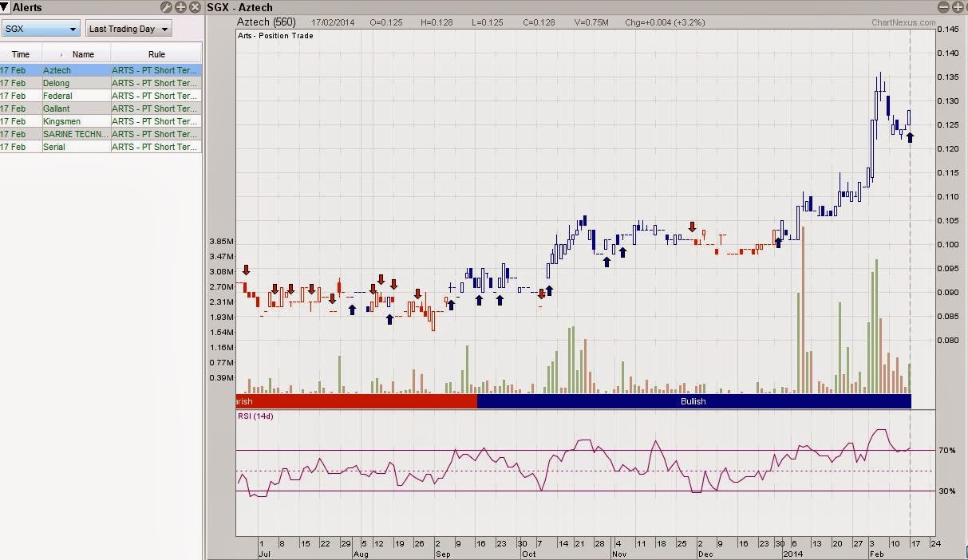Image resolution: width=968 pixels, height=560 pixels.
Task: Open the Last Trading Day dropdown
Action: tap(128, 29)
